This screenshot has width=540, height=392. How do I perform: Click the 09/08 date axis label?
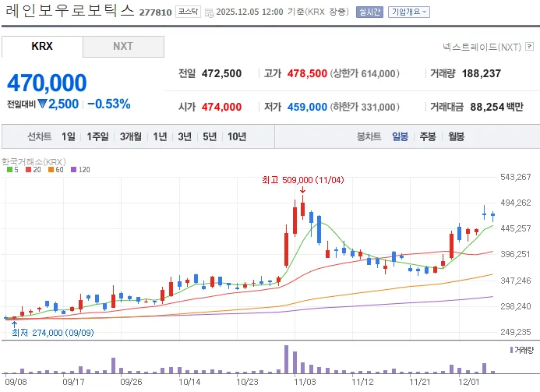(x=16, y=382)
